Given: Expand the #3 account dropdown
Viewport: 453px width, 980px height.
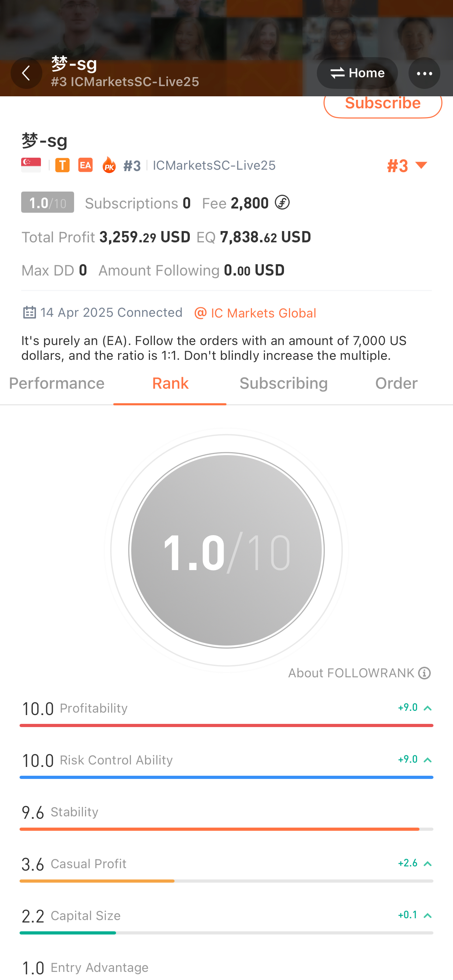Looking at the screenshot, I should coord(407,166).
